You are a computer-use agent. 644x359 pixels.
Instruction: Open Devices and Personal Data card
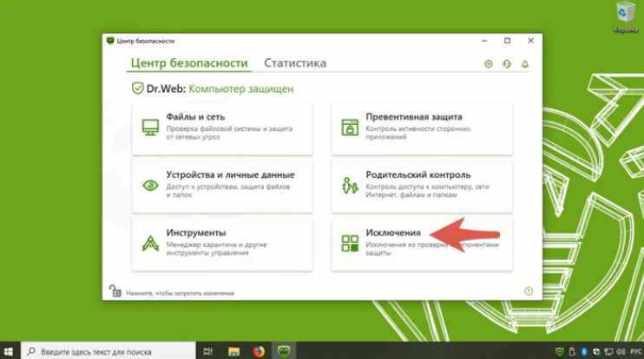click(222, 186)
